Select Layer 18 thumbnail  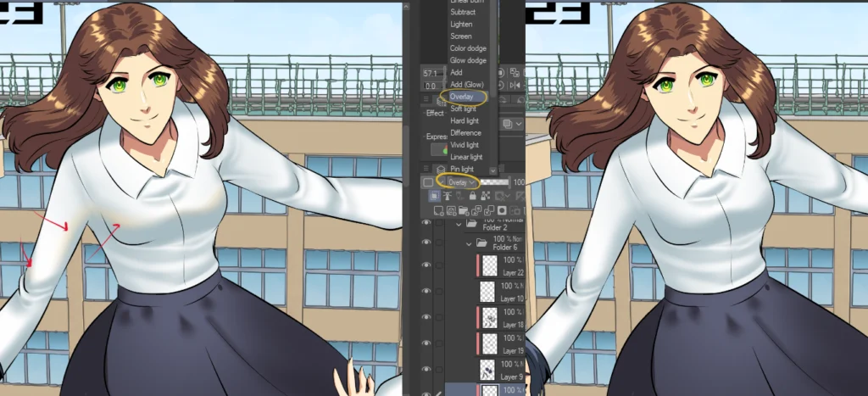[489, 317]
